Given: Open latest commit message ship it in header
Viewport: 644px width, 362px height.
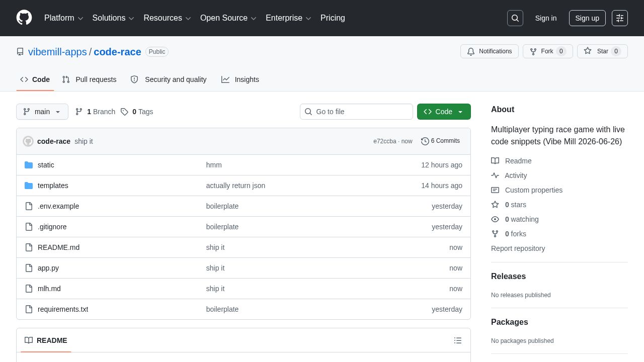Looking at the screenshot, I should click(x=84, y=141).
